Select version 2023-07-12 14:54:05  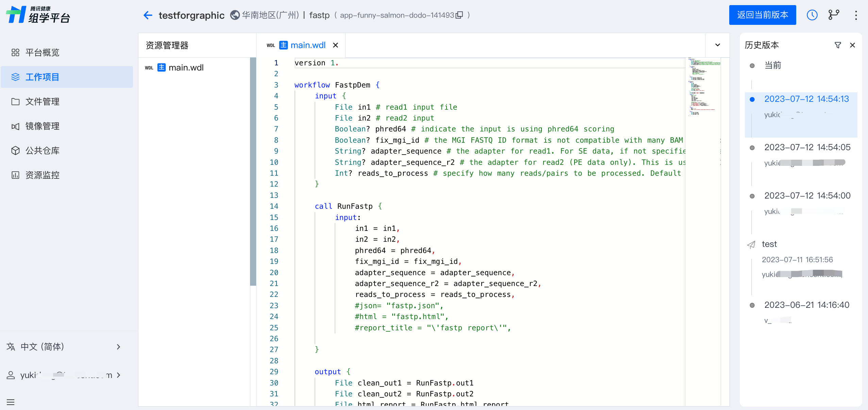coord(807,147)
